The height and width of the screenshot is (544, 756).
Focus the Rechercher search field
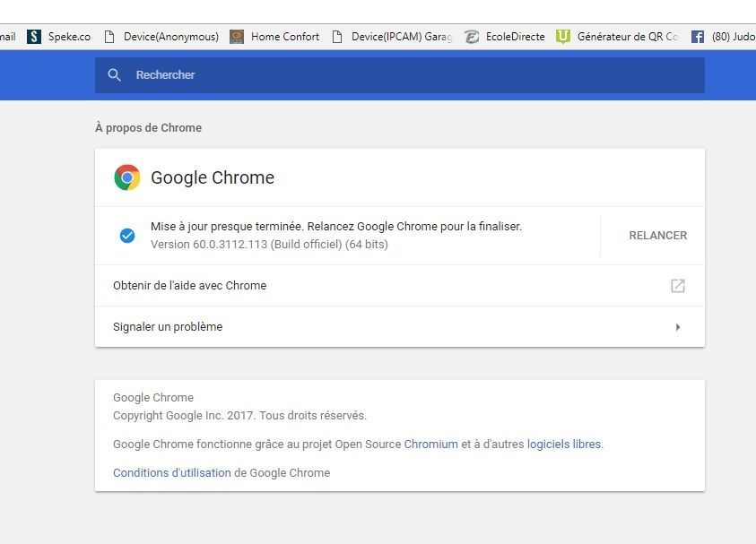click(400, 75)
